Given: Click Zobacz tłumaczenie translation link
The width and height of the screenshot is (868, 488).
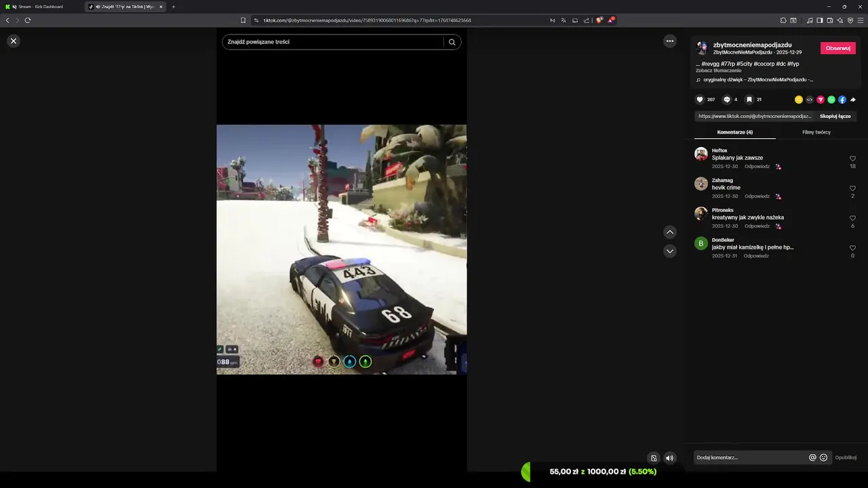Looking at the screenshot, I should (718, 70).
